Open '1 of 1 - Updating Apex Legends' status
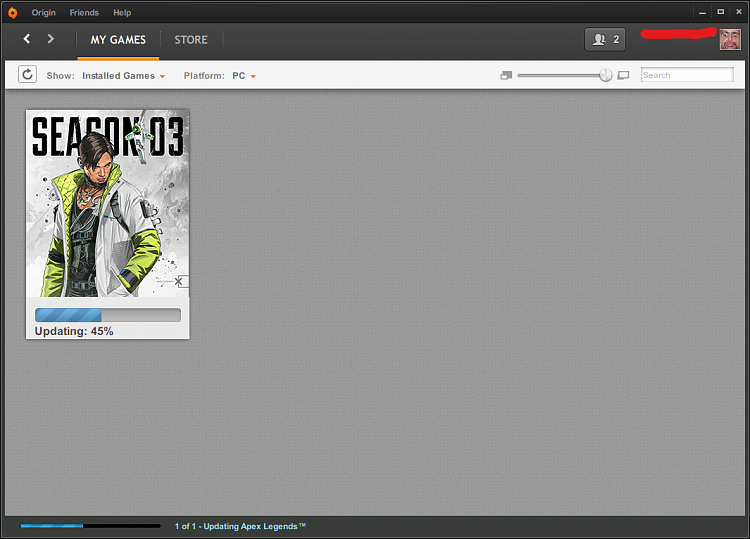Viewport: 750px width, 539px height. pos(240,527)
